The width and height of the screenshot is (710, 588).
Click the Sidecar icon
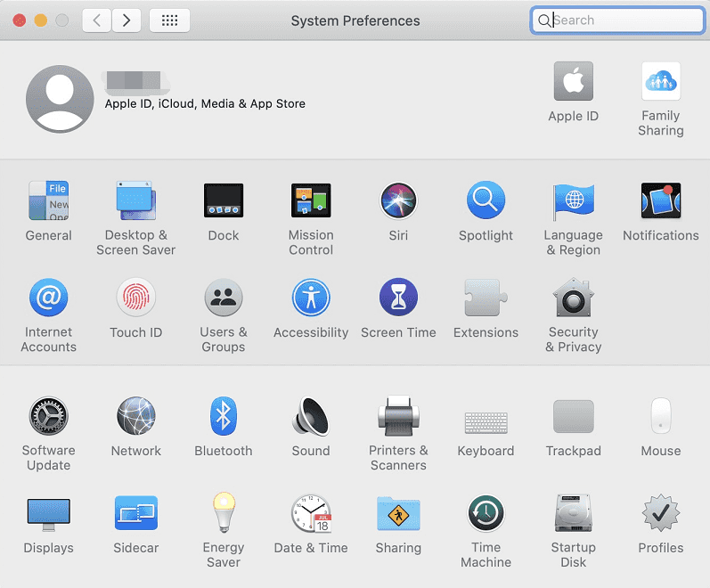[135, 514]
